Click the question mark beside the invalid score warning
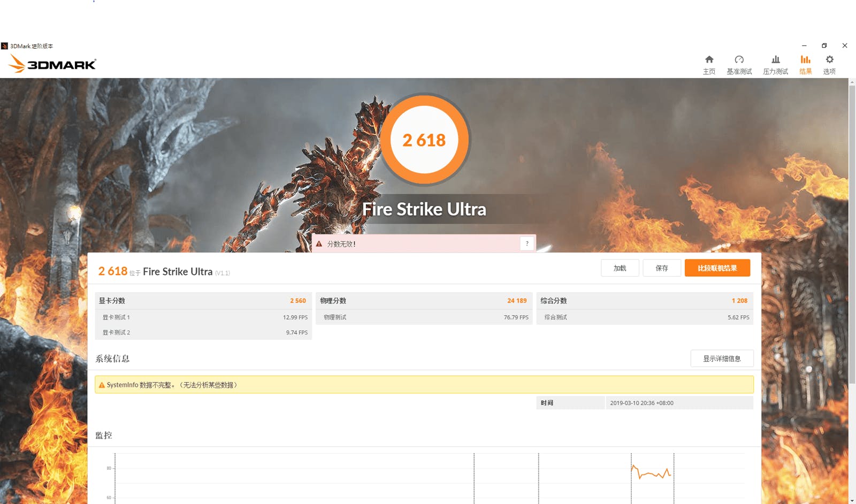 coord(527,243)
